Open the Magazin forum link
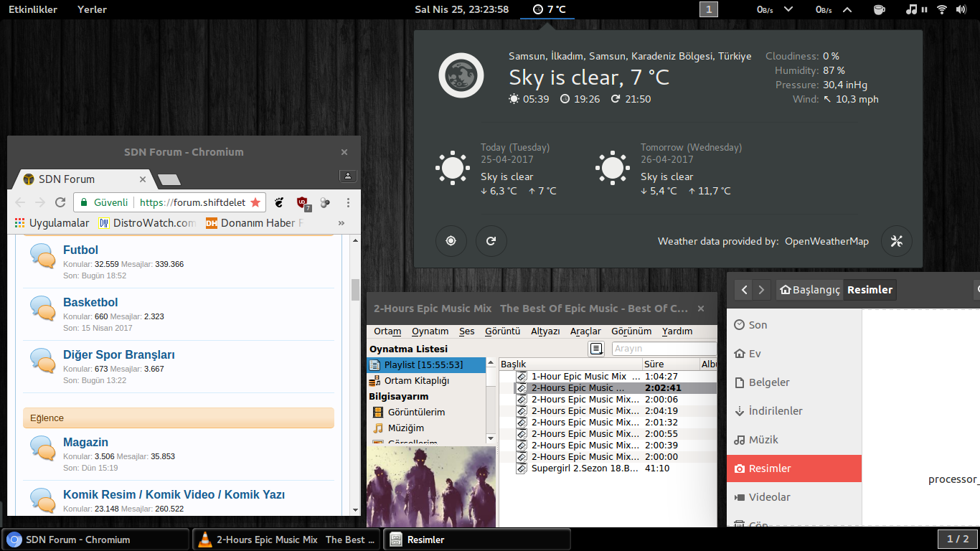The height and width of the screenshot is (551, 980). coord(85,443)
